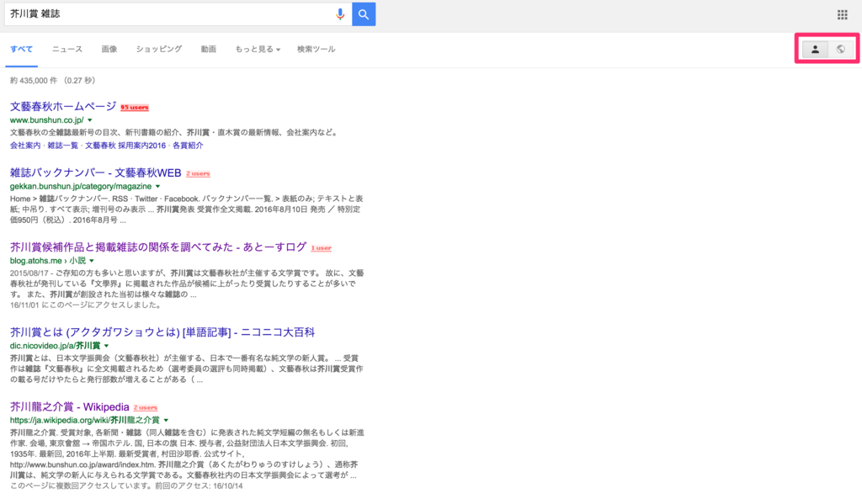Switch to the ニュース tab
This screenshot has width=862, height=504.
67,49
